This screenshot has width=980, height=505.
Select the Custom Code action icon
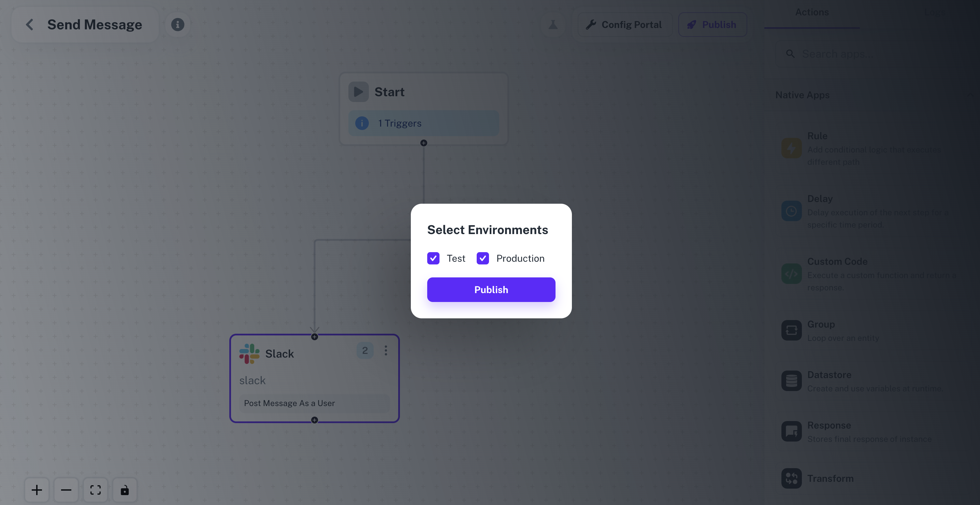(x=791, y=274)
